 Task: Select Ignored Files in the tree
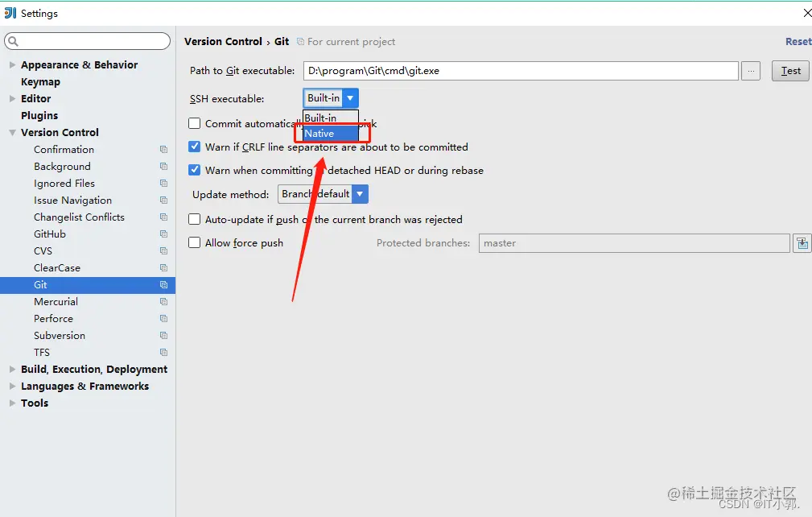(64, 184)
